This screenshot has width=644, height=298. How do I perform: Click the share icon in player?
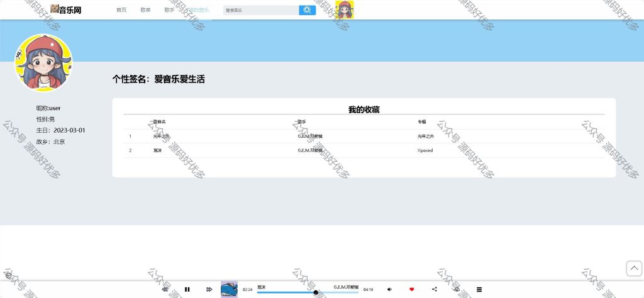pos(435,289)
